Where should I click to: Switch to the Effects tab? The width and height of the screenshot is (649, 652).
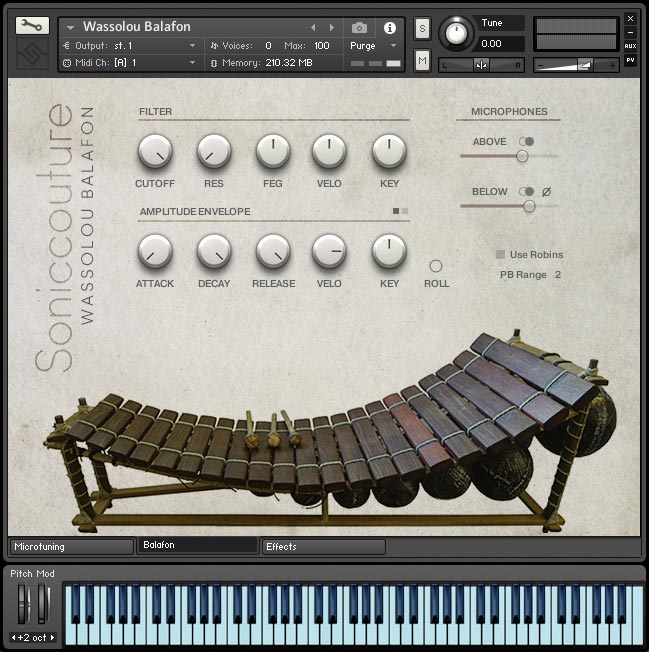323,547
